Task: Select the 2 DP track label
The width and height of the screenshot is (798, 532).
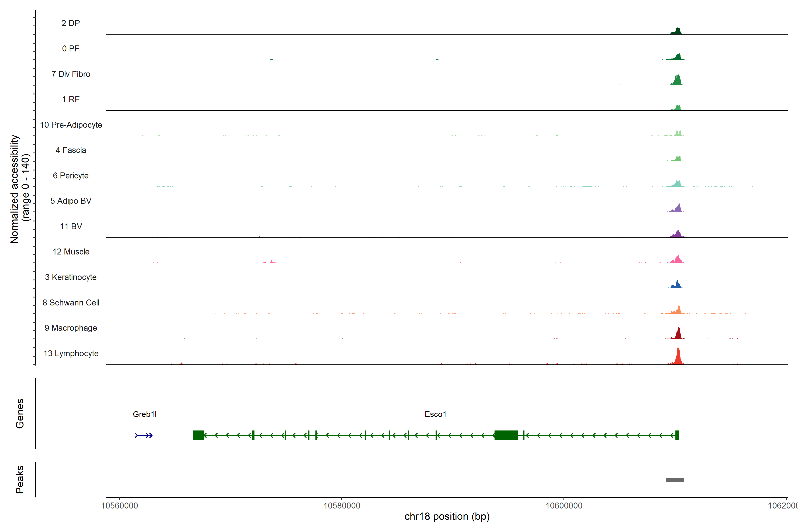Action: [x=70, y=23]
